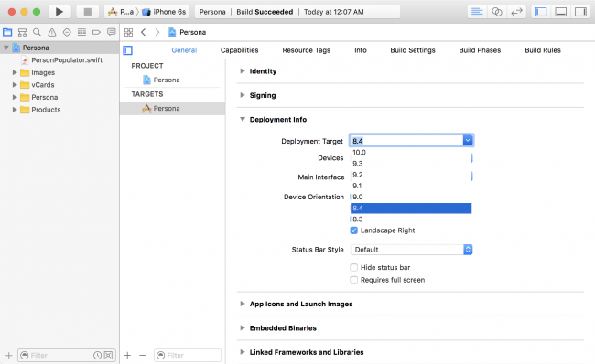Switch to the Build Rules tab
595x364 pixels.
pyautogui.click(x=543, y=50)
